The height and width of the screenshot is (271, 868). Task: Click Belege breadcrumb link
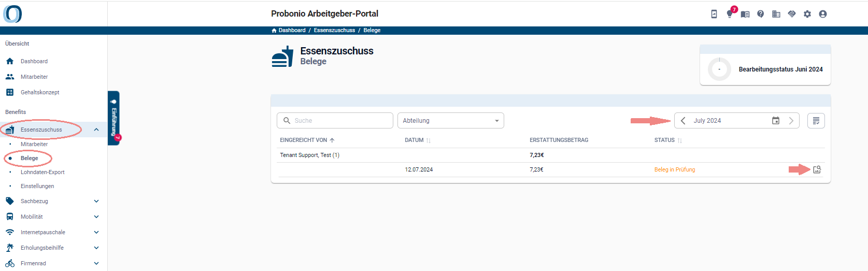[372, 31]
